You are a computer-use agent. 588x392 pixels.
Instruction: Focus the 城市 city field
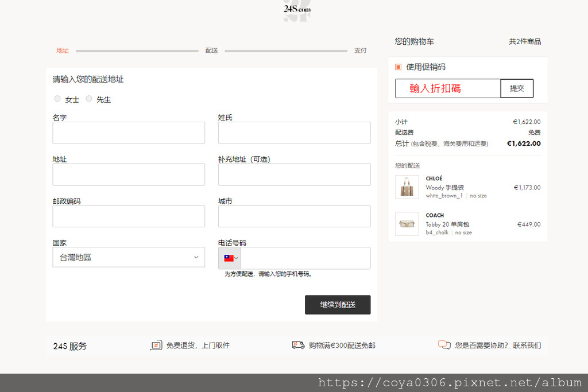[295, 216]
